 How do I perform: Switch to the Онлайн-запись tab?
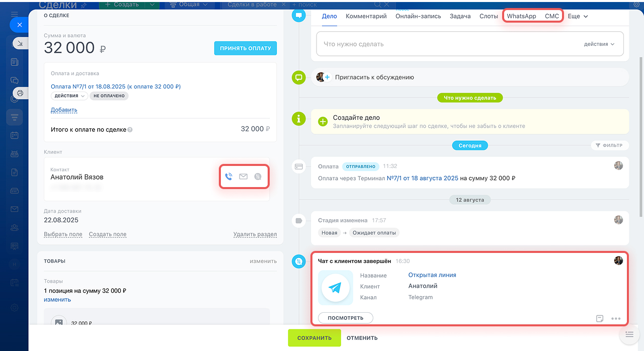click(418, 16)
